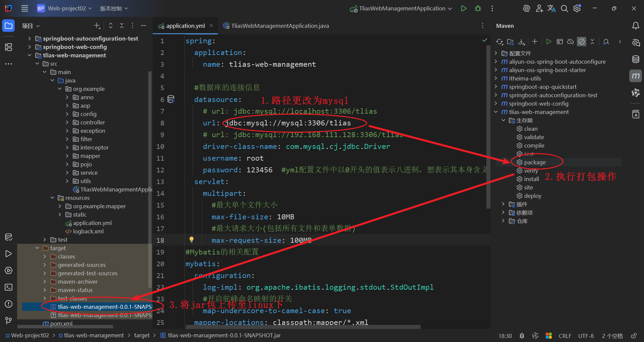Open the Structure tool window icon
Image resolution: width=644 pixels, height=342 pixels.
8,47
